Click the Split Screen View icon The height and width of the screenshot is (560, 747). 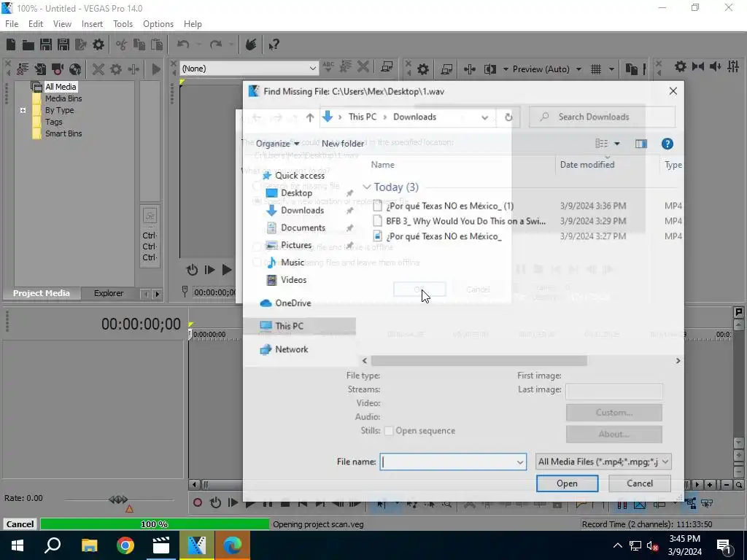tap(489, 69)
